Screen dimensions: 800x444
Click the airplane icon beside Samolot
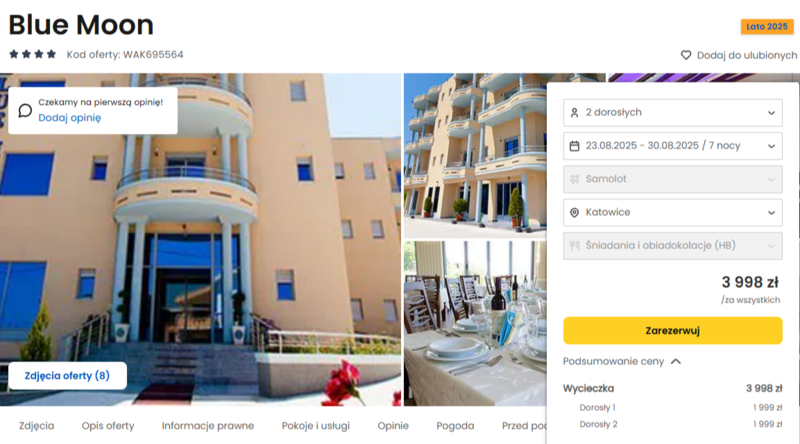tap(574, 179)
